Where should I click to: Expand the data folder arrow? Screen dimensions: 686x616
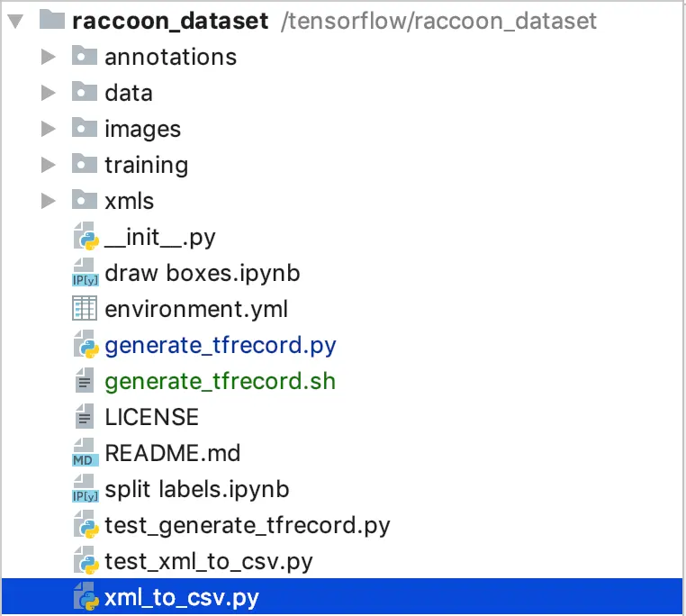click(x=49, y=93)
